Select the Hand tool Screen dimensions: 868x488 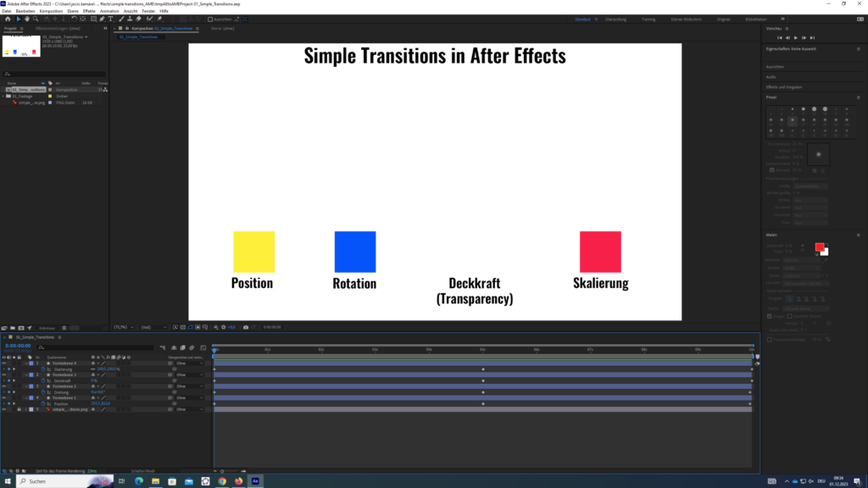[26, 19]
